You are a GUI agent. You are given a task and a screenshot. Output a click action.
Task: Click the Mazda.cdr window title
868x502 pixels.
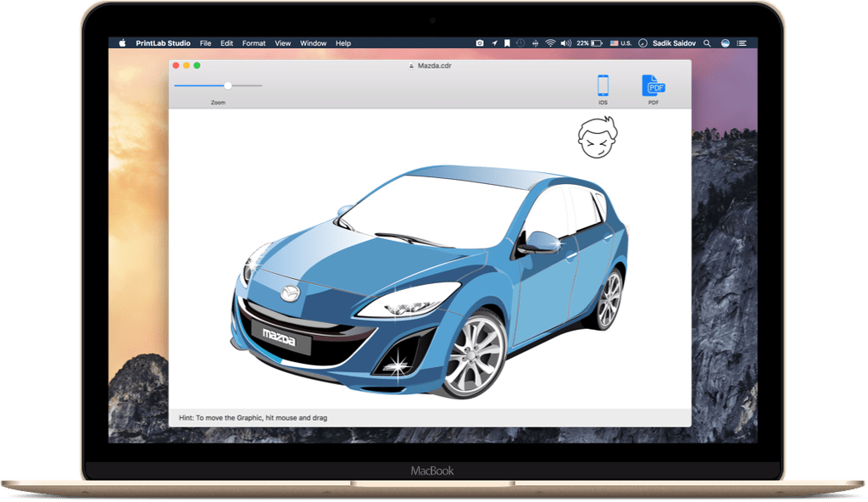pyautogui.click(x=434, y=65)
